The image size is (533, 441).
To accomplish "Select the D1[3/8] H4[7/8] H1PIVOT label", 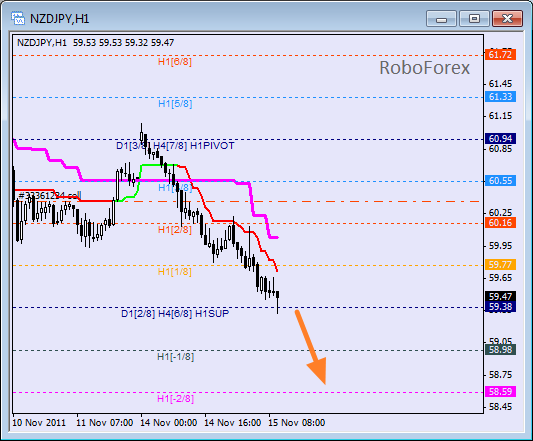I will click(175, 146).
